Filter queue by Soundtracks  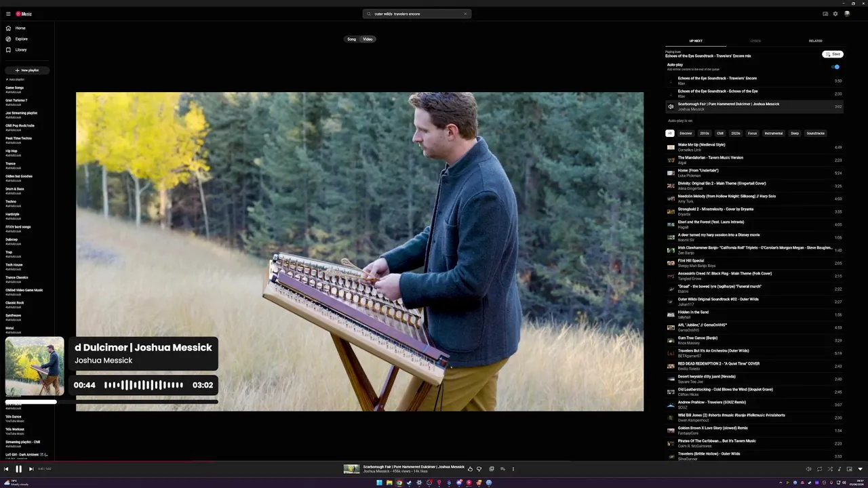pos(816,134)
